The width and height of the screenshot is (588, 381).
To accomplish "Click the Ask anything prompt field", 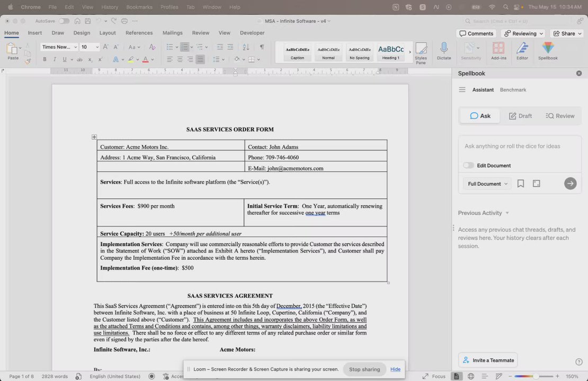I will click(x=519, y=146).
